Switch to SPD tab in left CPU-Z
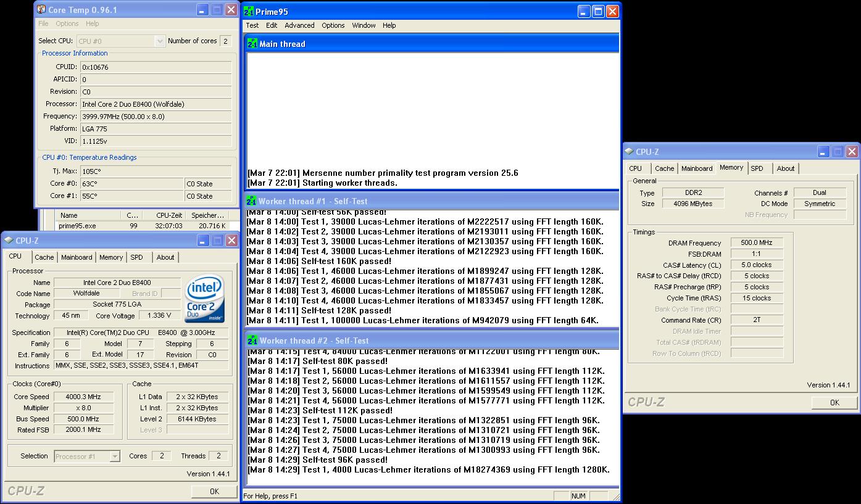This screenshot has height=504, width=861. click(x=136, y=257)
